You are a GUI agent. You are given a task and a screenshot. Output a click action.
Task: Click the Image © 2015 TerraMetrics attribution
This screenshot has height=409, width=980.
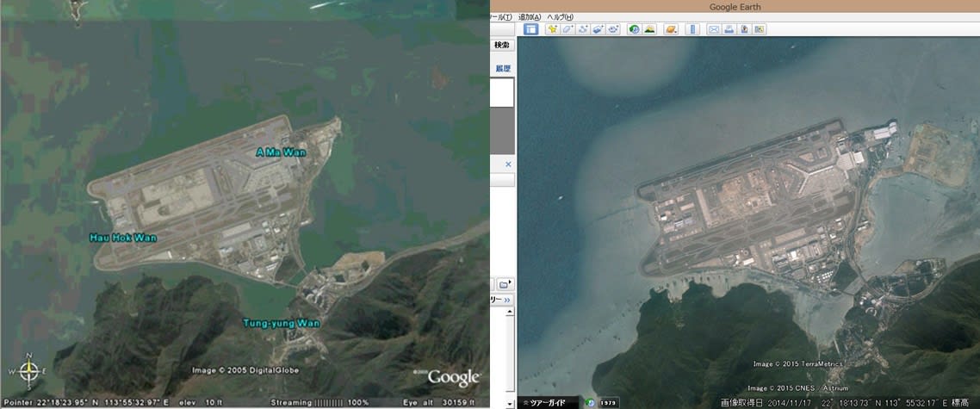pyautogui.click(x=797, y=363)
